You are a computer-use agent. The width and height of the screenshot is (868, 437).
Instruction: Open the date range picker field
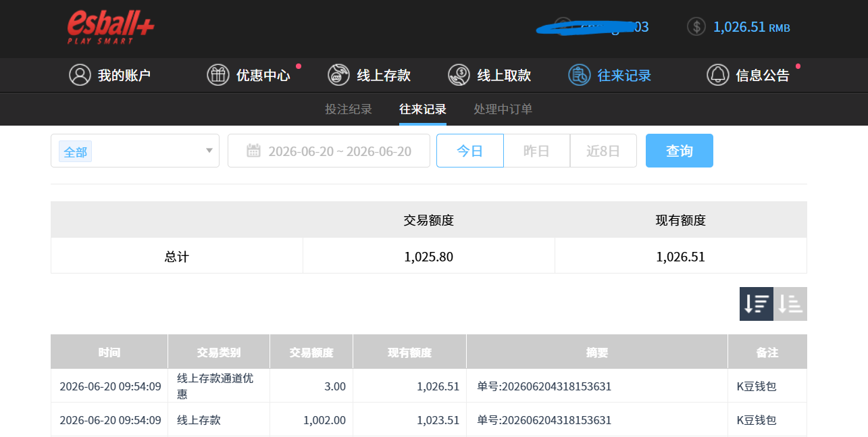329,151
